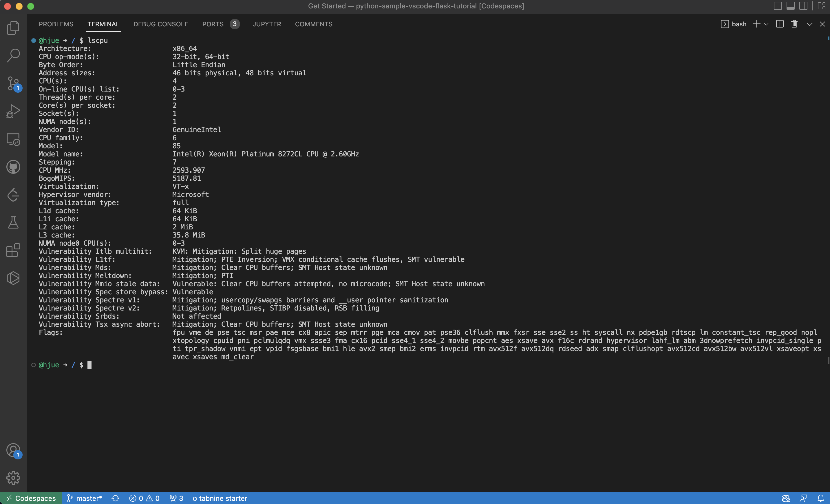This screenshot has height=504, width=830.
Task: Toggle secondary side bar layout button
Action: (x=803, y=6)
